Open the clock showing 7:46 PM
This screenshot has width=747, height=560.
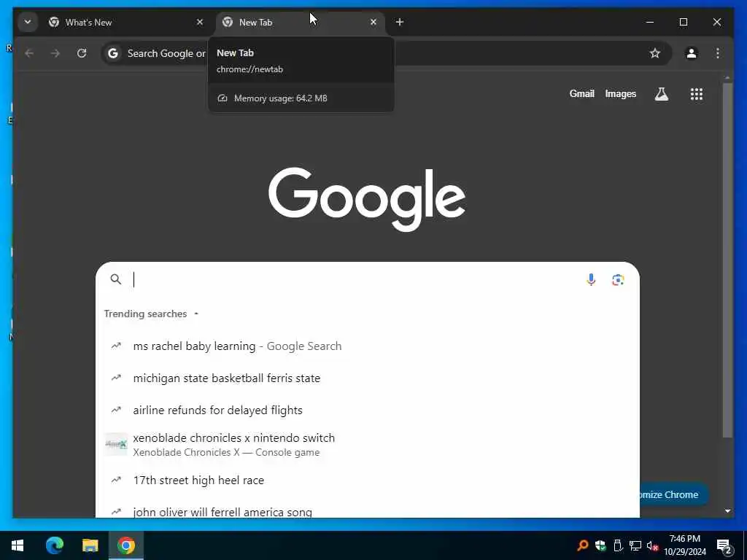coord(685,545)
